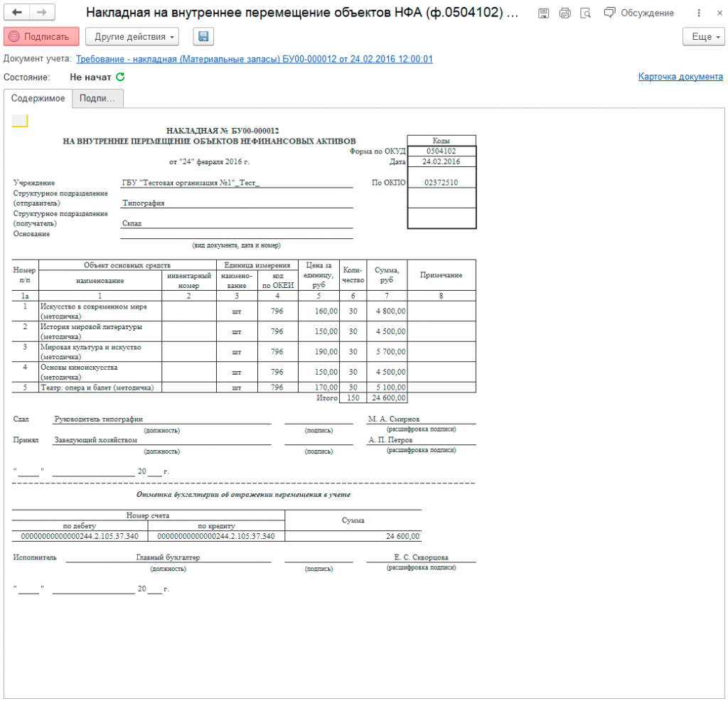
Task: Select the Дата cell 24.02.2016
Action: tap(441, 161)
